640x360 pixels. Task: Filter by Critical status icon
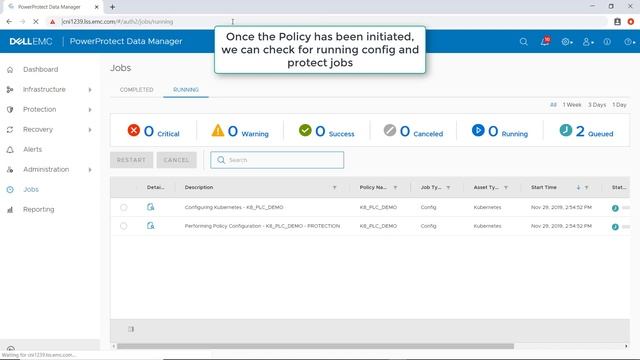(133, 130)
